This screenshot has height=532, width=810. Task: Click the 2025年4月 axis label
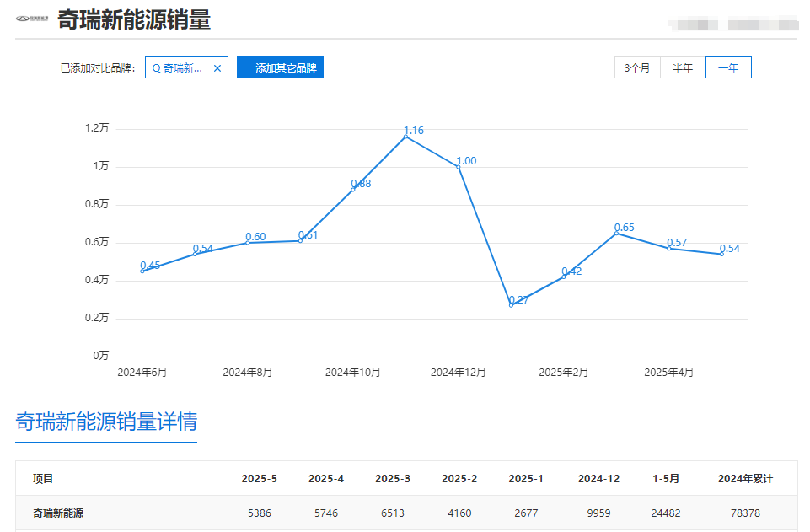(669, 373)
